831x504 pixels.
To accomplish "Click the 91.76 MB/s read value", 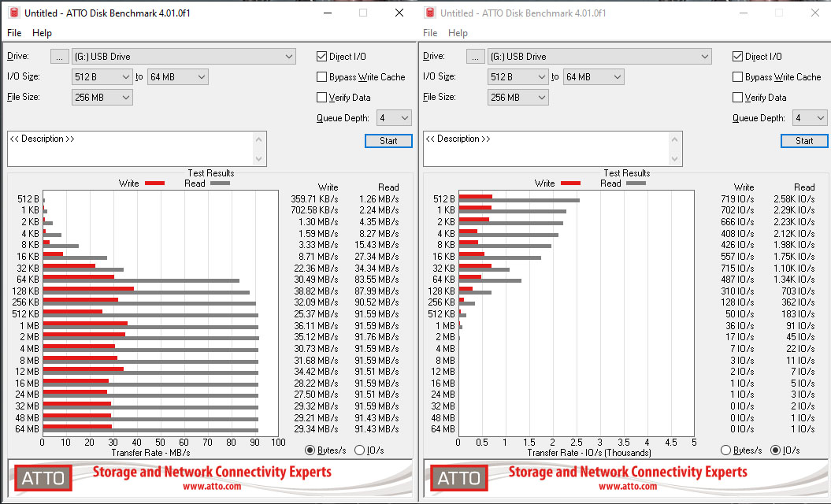I will [377, 337].
